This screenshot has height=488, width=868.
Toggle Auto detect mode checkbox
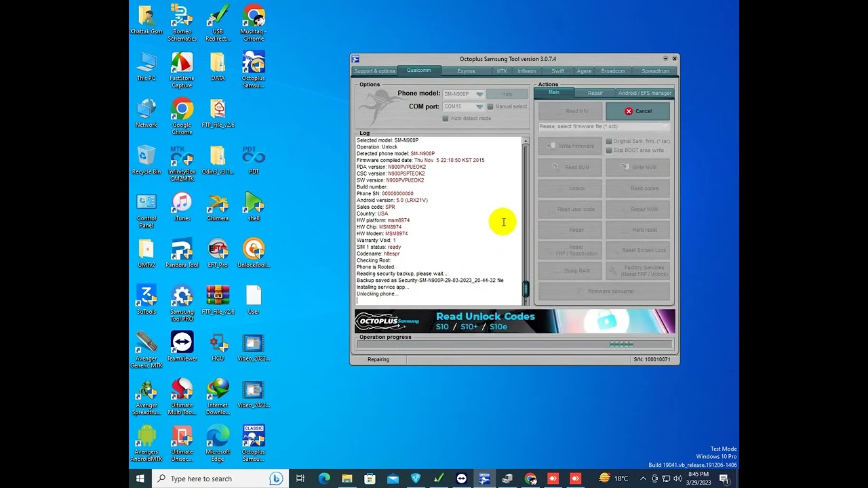tap(446, 119)
